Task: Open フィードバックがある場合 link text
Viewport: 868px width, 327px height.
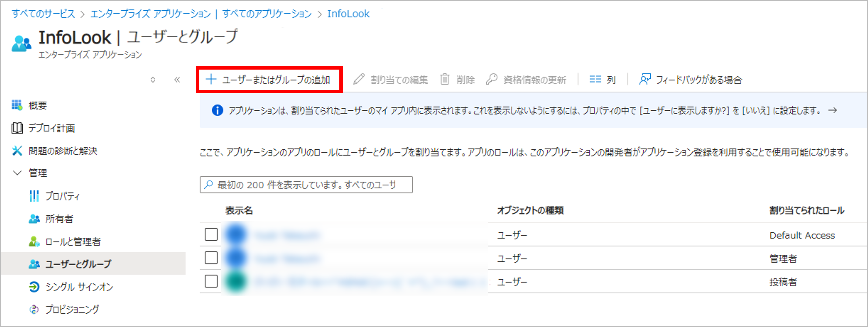Action: (x=699, y=80)
